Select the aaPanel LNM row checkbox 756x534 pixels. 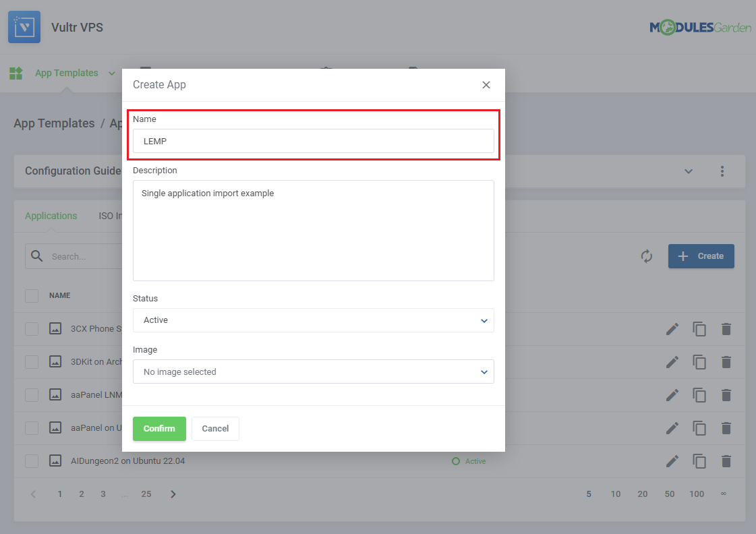pyautogui.click(x=32, y=394)
